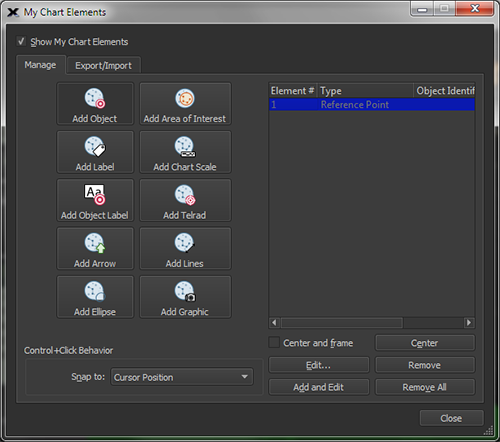Select the Add Area of Interest icon
This screenshot has width=500, height=442.
pos(185,98)
